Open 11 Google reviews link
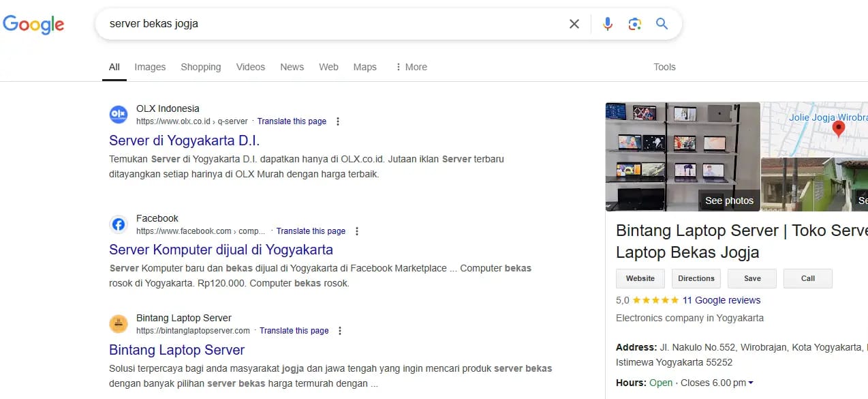Viewport: 868px width, 399px height. pyautogui.click(x=722, y=300)
